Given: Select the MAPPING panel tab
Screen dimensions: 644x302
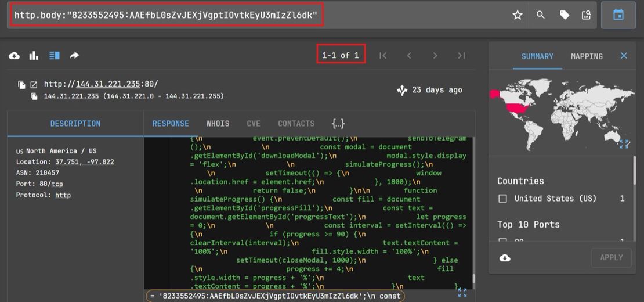Looking at the screenshot, I should (587, 56).
